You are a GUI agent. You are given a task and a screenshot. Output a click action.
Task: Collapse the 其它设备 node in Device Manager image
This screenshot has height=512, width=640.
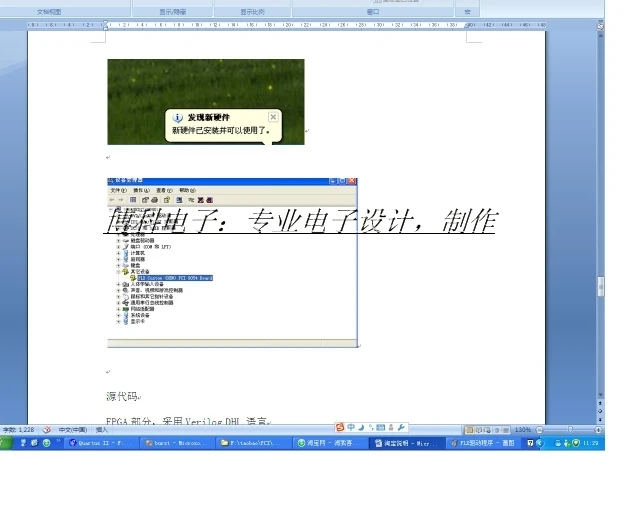pyautogui.click(x=118, y=272)
